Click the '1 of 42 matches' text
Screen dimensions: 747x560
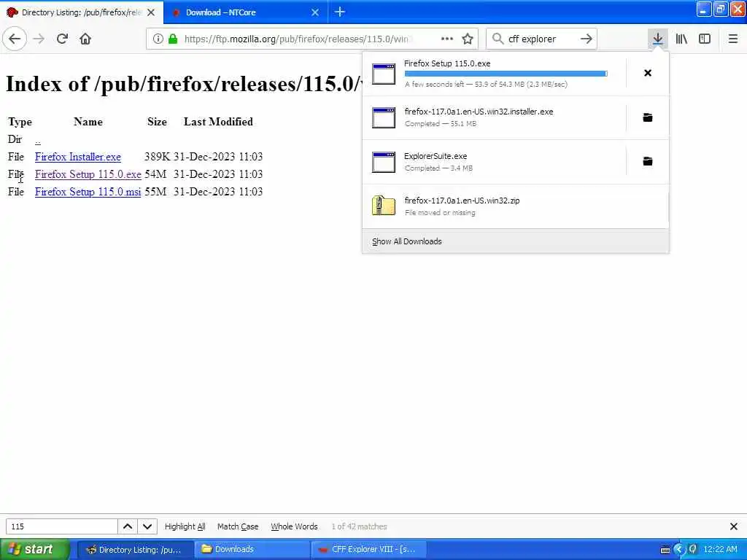tap(359, 526)
